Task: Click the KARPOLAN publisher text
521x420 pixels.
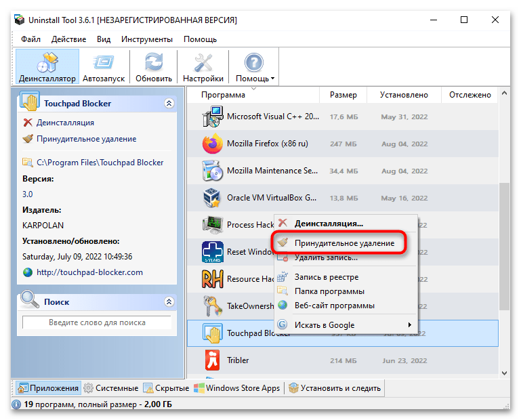Action: (x=43, y=226)
